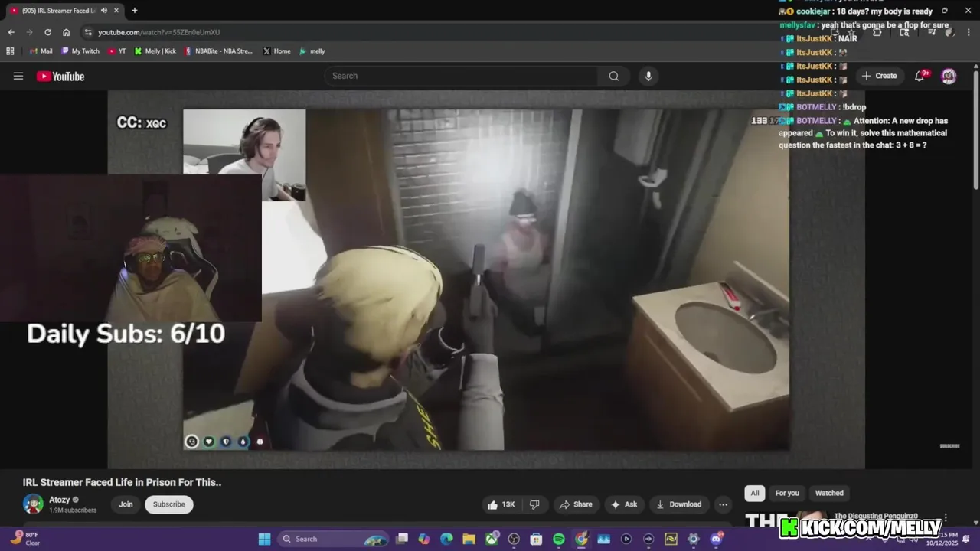
Task: Open Microsoft Edge from taskbar
Action: coord(446,539)
